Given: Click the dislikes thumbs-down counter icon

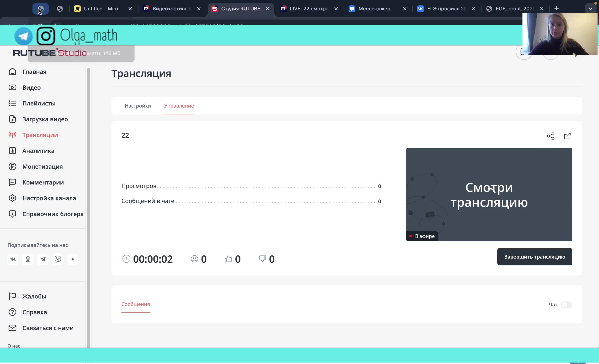Looking at the screenshot, I should tap(262, 259).
